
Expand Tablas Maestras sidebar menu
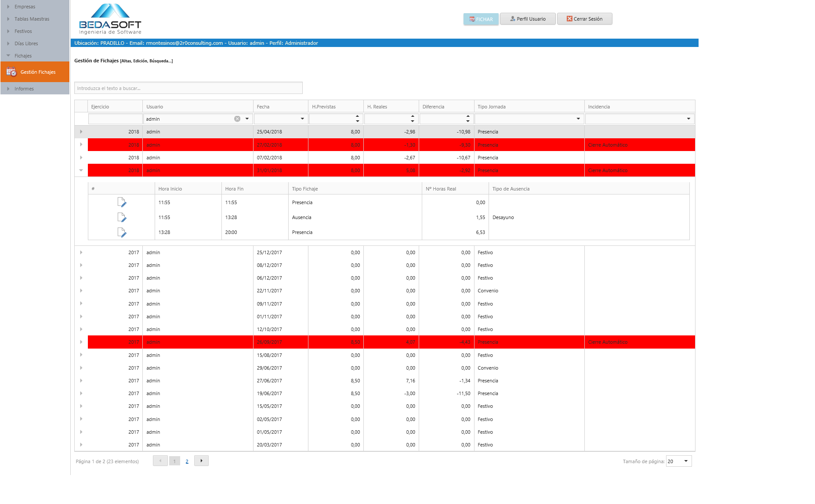(x=32, y=19)
